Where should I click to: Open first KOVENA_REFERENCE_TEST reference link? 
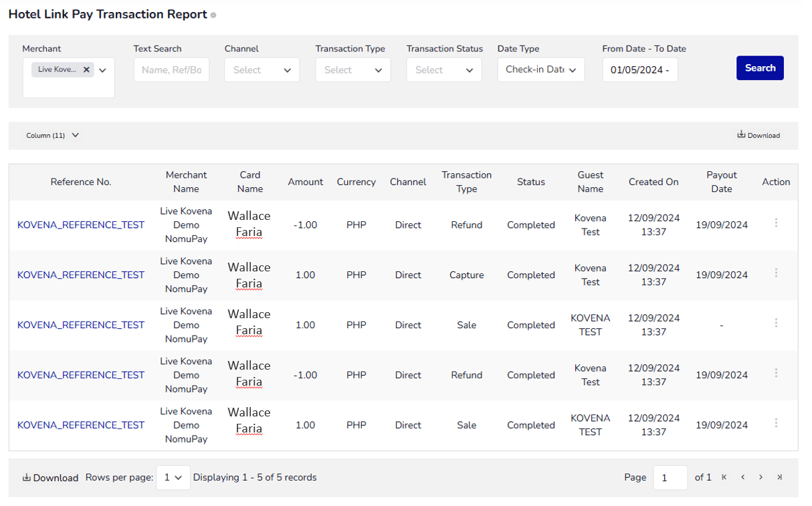[81, 225]
